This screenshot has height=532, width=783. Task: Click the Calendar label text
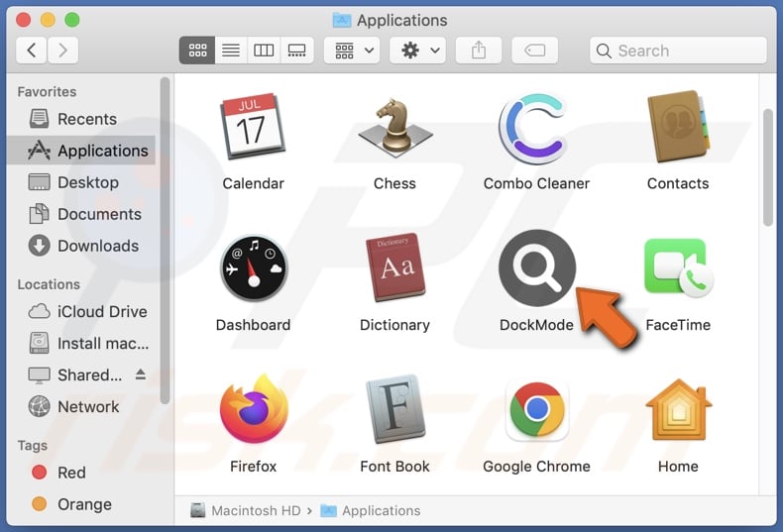click(x=253, y=183)
